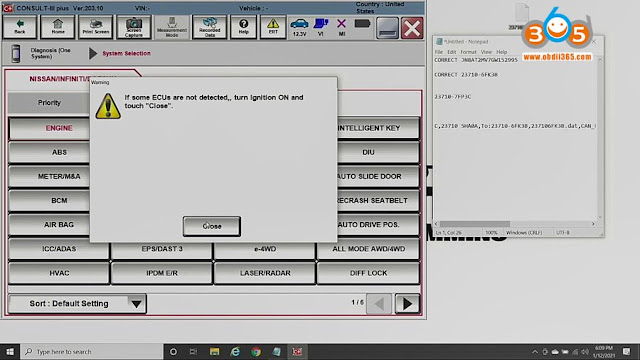640x360 pixels.
Task: Select the Priority column header
Action: click(49, 103)
